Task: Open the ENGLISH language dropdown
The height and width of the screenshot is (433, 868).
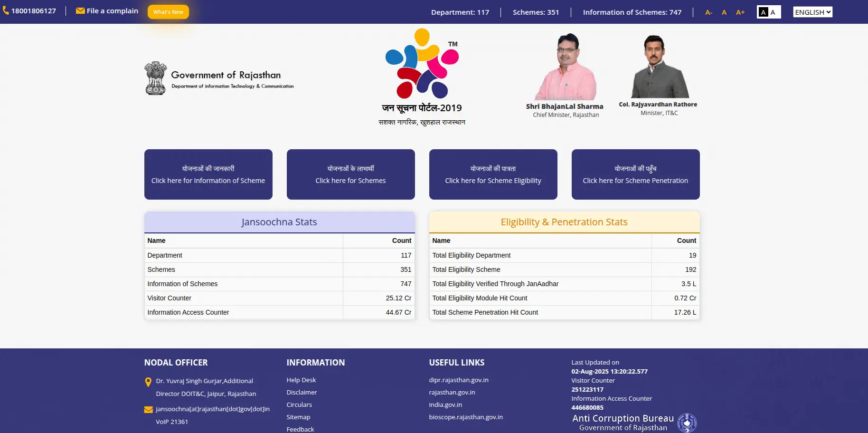Action: 812,12
